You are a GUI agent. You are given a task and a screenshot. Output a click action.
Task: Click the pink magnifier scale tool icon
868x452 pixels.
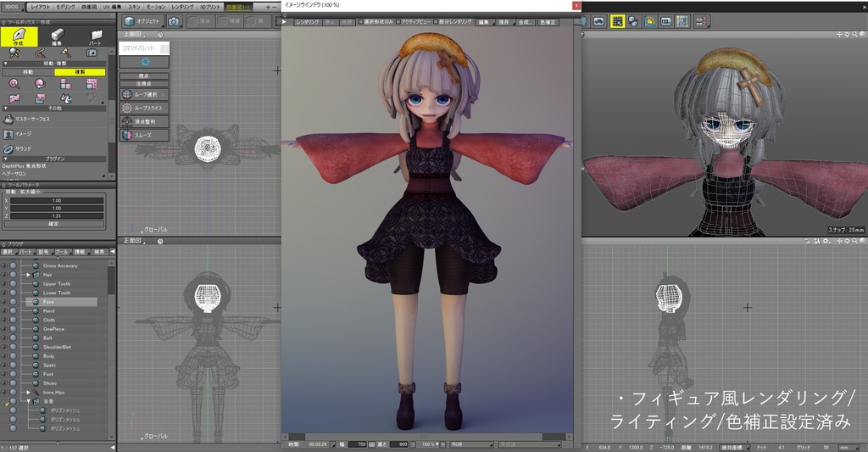(x=14, y=84)
